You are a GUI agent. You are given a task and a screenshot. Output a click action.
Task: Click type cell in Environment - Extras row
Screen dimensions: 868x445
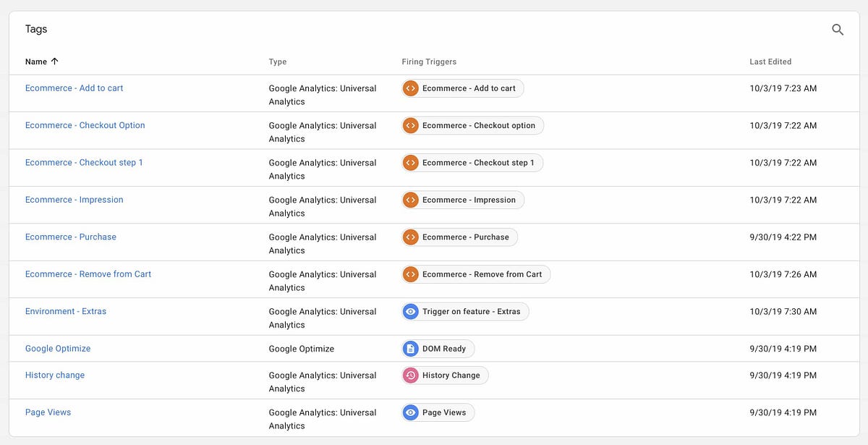pyautogui.click(x=323, y=318)
